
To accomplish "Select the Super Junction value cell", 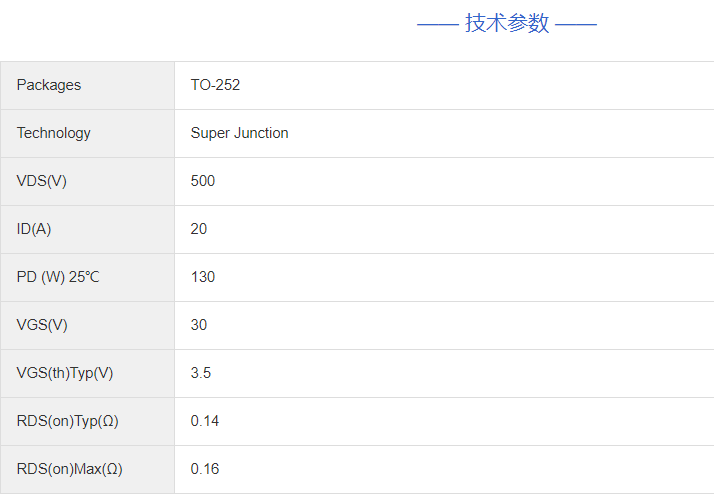I will 239,133.
